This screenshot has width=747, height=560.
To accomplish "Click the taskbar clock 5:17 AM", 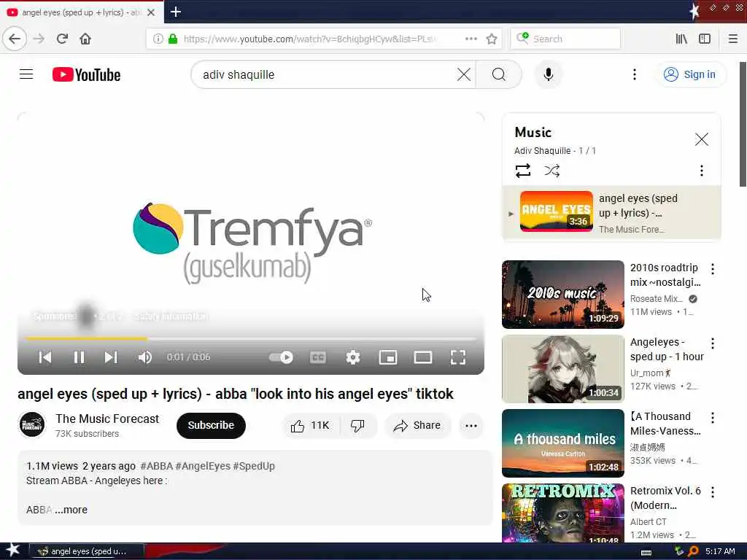I will 720,551.
